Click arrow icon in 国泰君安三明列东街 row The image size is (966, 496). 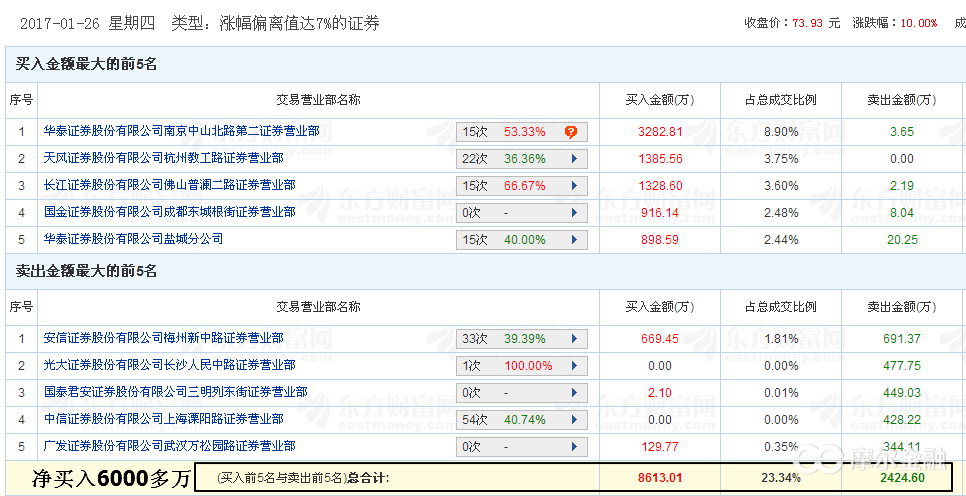click(x=574, y=393)
